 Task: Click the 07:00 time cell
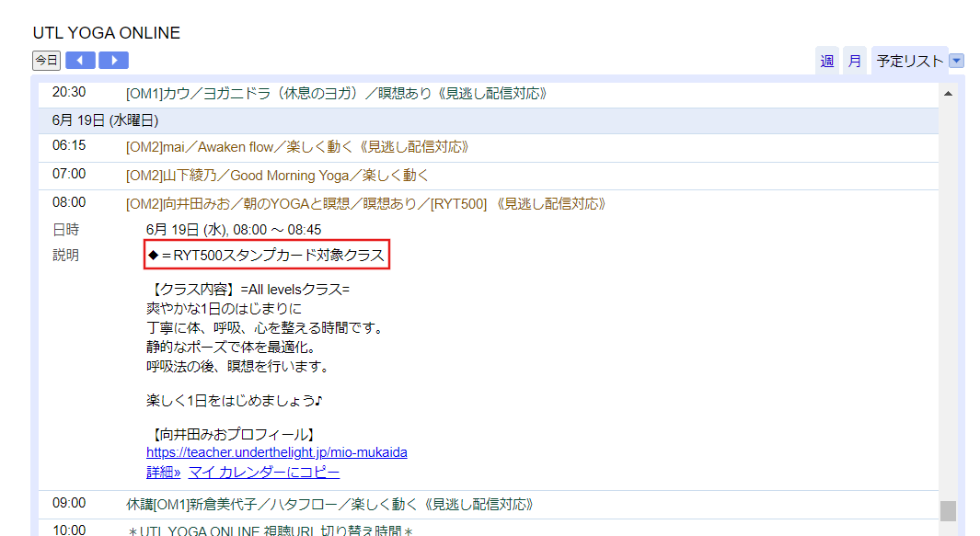tap(69, 175)
